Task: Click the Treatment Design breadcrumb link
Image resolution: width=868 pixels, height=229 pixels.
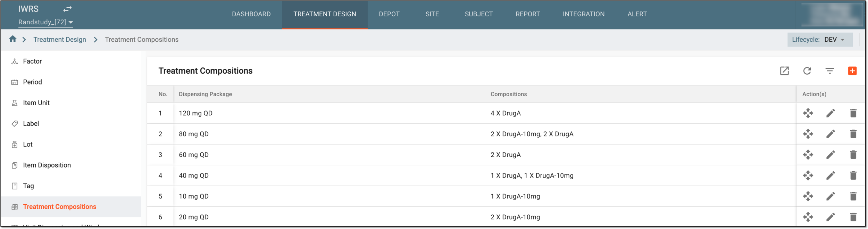Action: (60, 40)
